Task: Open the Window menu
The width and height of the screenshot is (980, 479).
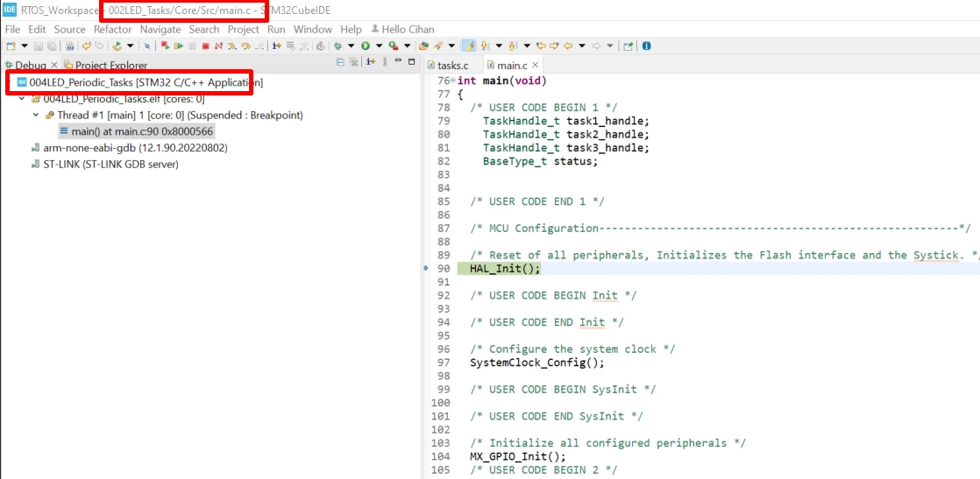Action: click(313, 30)
